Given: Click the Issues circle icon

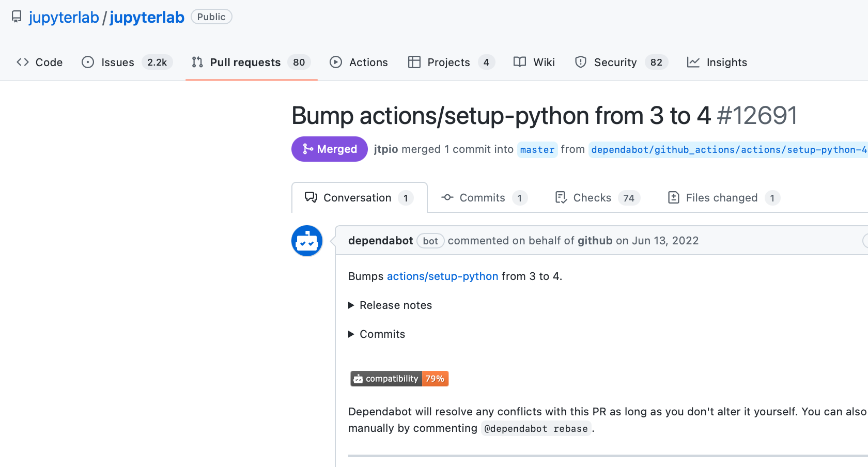Looking at the screenshot, I should click(x=88, y=62).
